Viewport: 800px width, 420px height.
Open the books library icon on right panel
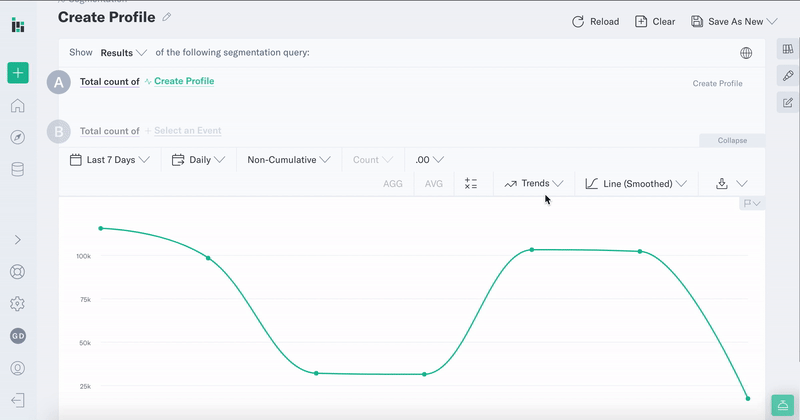click(x=788, y=49)
